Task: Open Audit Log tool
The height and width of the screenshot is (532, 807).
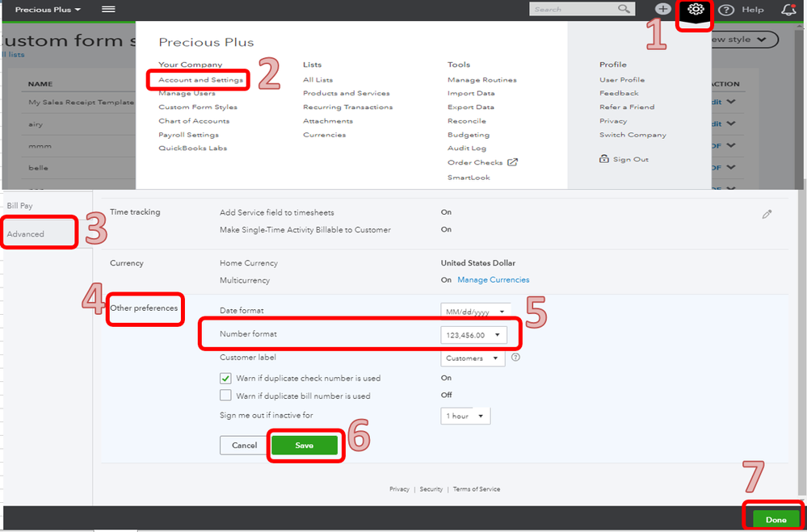Action: pos(467,149)
